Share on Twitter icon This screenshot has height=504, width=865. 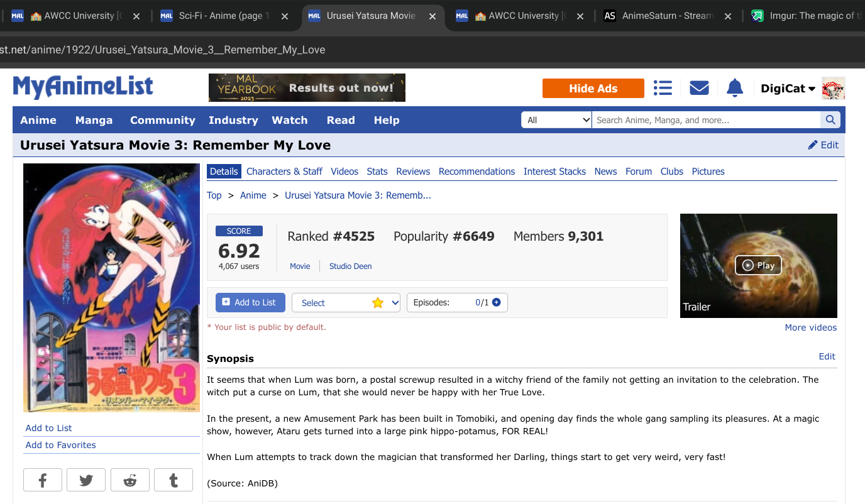86,481
